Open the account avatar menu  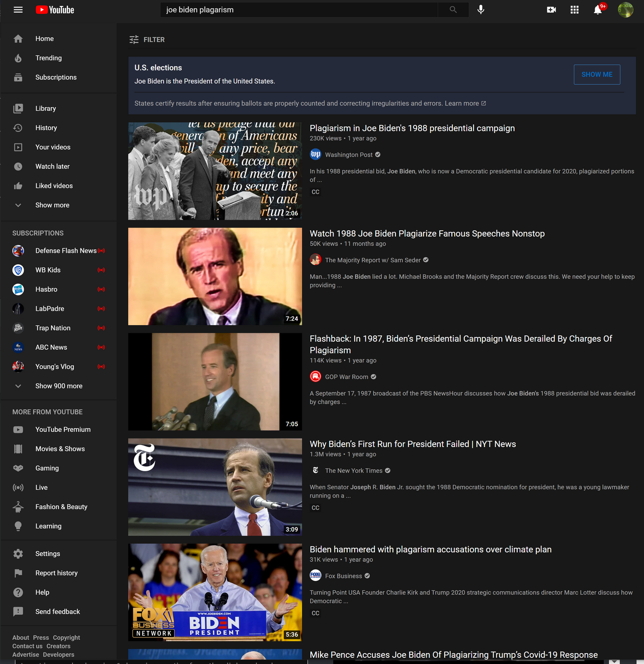point(625,10)
